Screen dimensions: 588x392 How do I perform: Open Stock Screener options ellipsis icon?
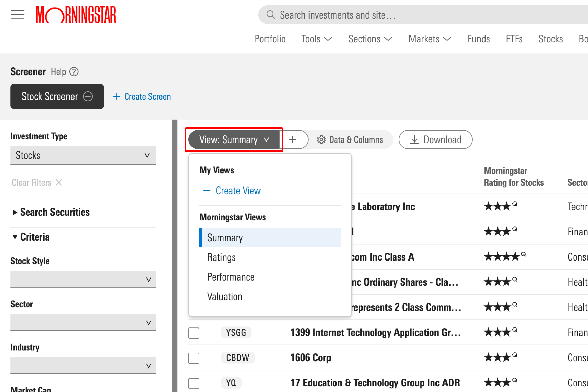[x=88, y=97]
